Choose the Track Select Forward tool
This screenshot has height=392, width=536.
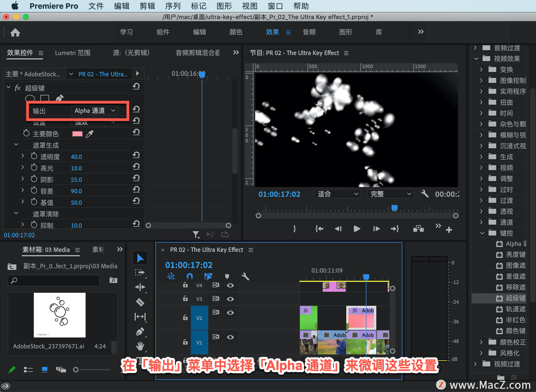pos(140,273)
